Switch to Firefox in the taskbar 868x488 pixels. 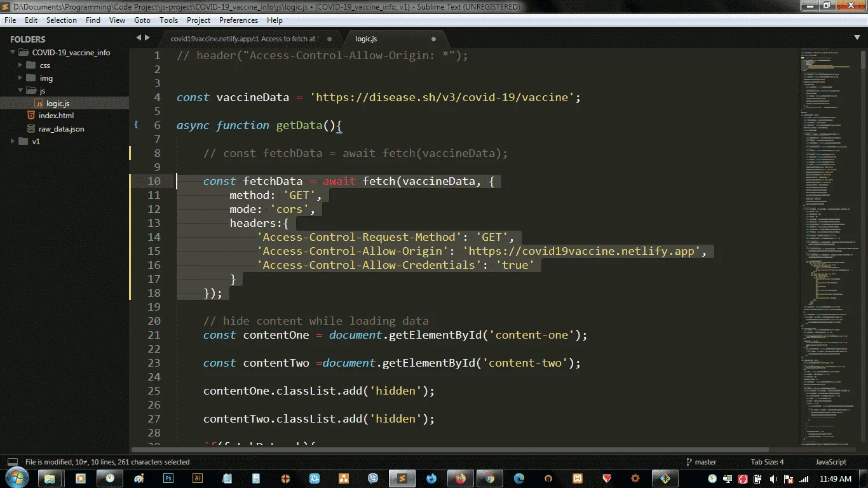pyautogui.click(x=461, y=478)
